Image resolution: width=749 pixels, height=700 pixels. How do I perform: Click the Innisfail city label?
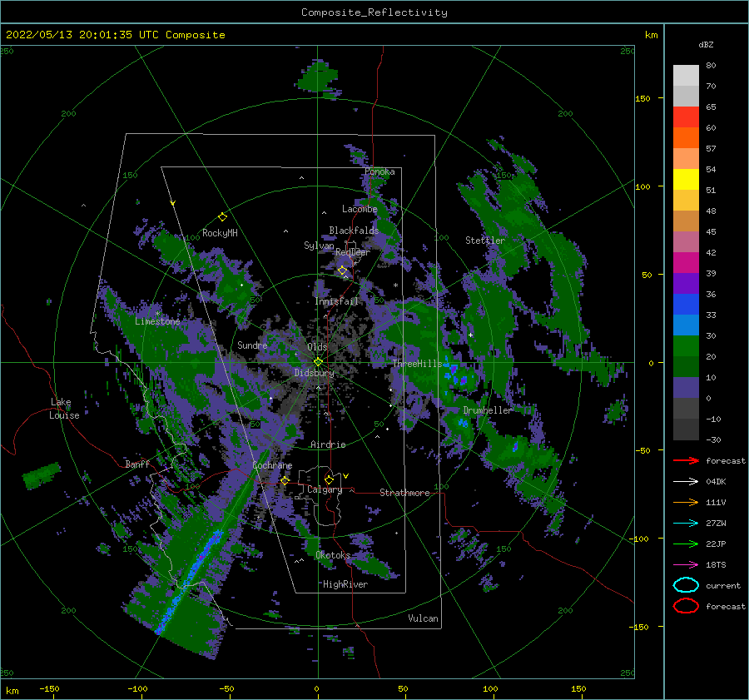[337, 301]
